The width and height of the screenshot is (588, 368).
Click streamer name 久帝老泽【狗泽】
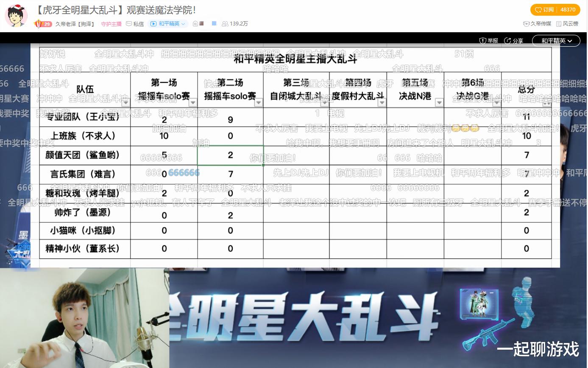[75, 24]
